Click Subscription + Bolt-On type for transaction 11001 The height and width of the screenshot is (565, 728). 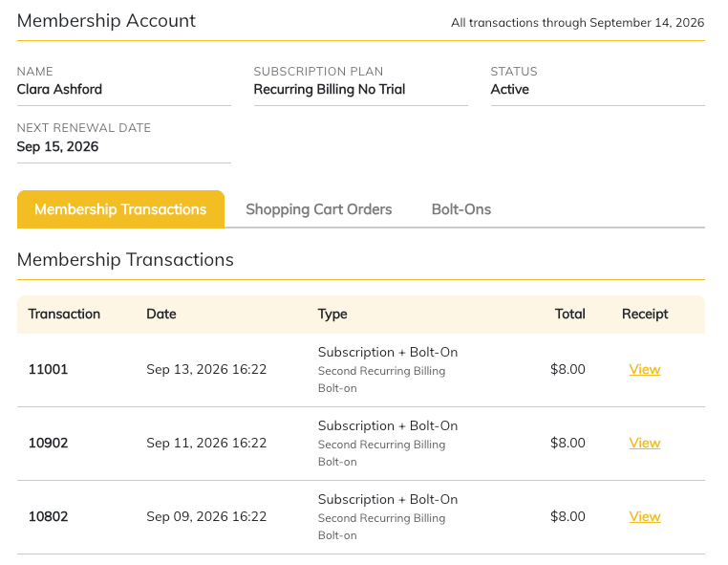(x=388, y=352)
